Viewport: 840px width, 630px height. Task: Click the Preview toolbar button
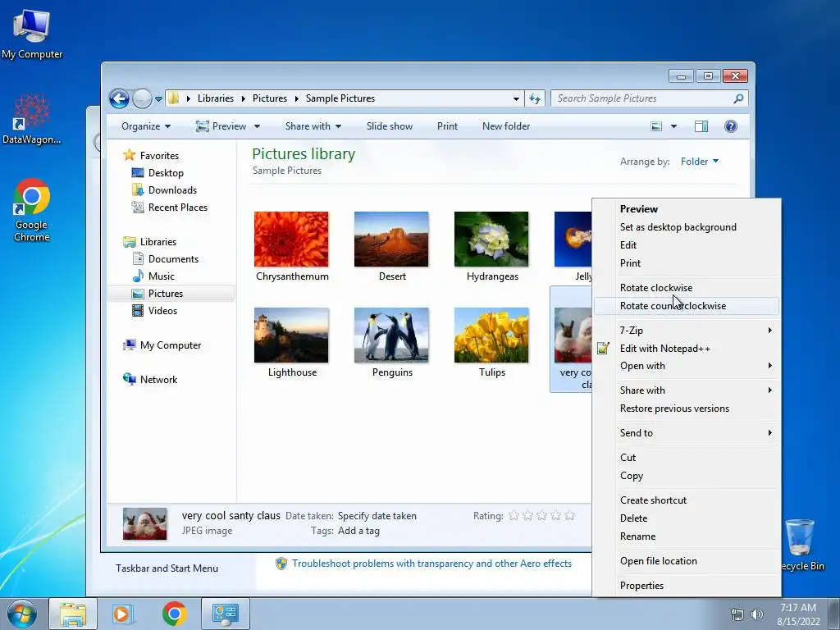tap(221, 126)
